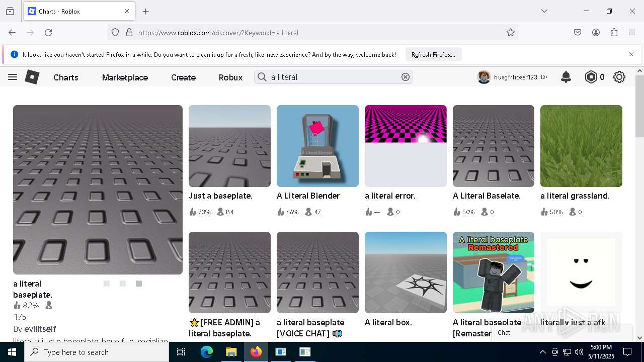This screenshot has height=362, width=644.
Task: Go back in Firefox
Action: click(12, 32)
